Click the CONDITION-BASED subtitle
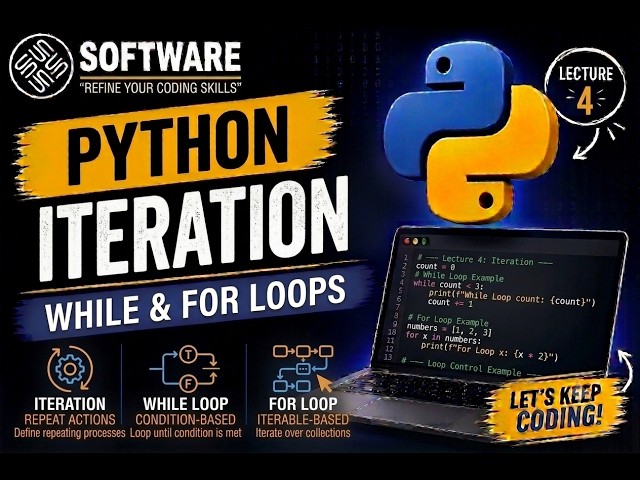The width and height of the screenshot is (640, 480). (x=186, y=420)
